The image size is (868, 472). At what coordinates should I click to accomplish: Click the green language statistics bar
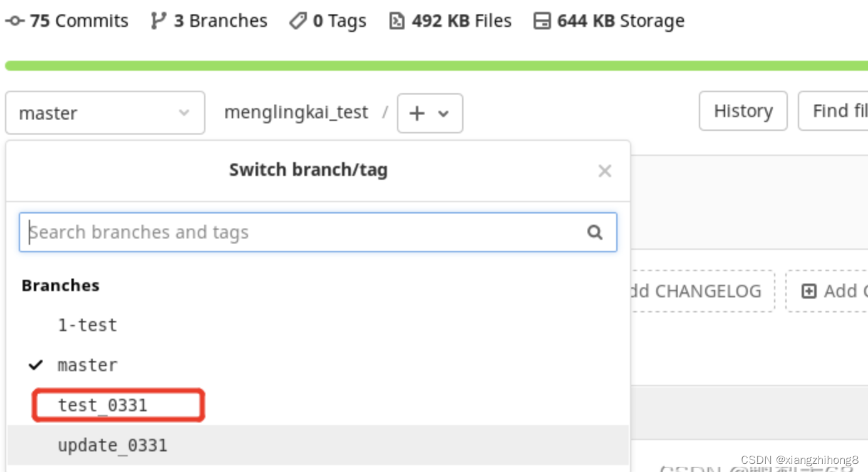434,64
